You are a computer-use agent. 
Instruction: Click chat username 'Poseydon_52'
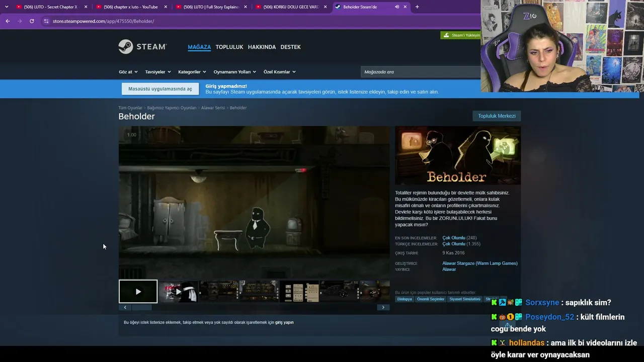(x=549, y=317)
